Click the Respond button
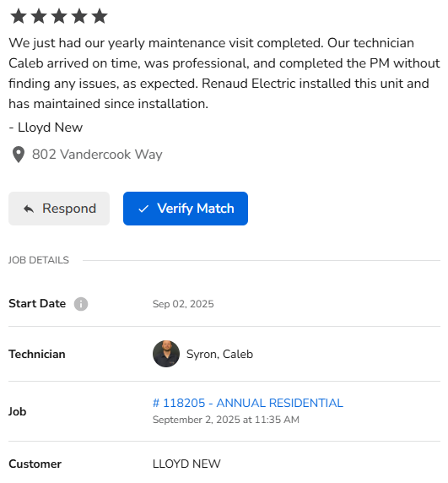This screenshot has width=448, height=483. pos(59,209)
